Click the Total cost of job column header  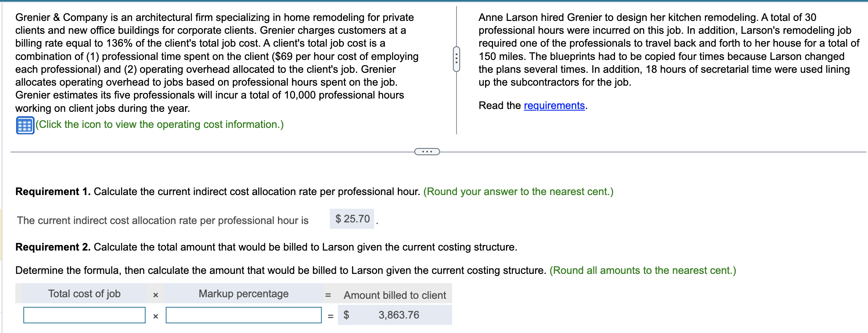tap(84, 294)
